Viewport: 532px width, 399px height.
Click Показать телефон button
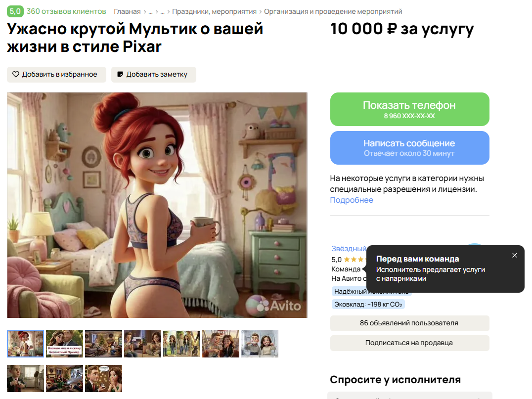pos(409,109)
